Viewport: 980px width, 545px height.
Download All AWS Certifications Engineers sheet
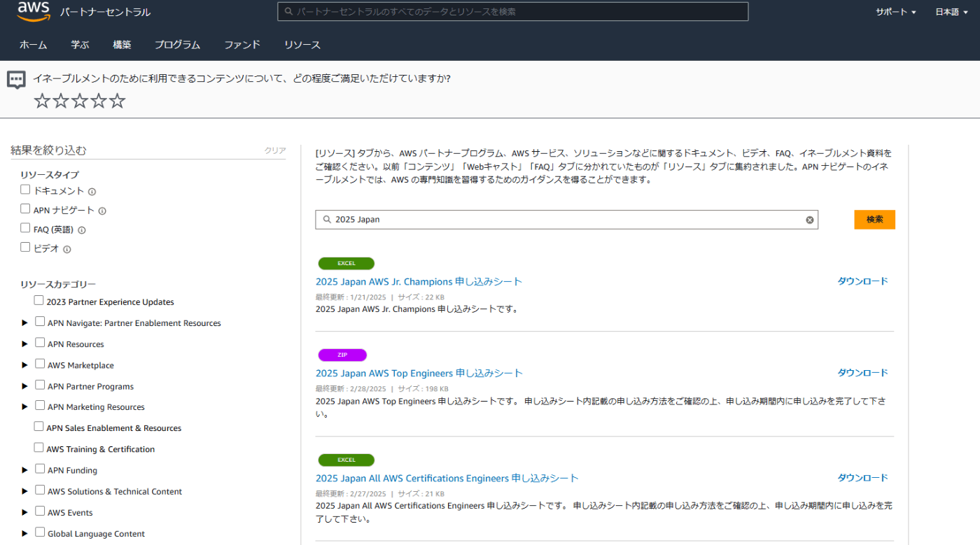point(862,478)
